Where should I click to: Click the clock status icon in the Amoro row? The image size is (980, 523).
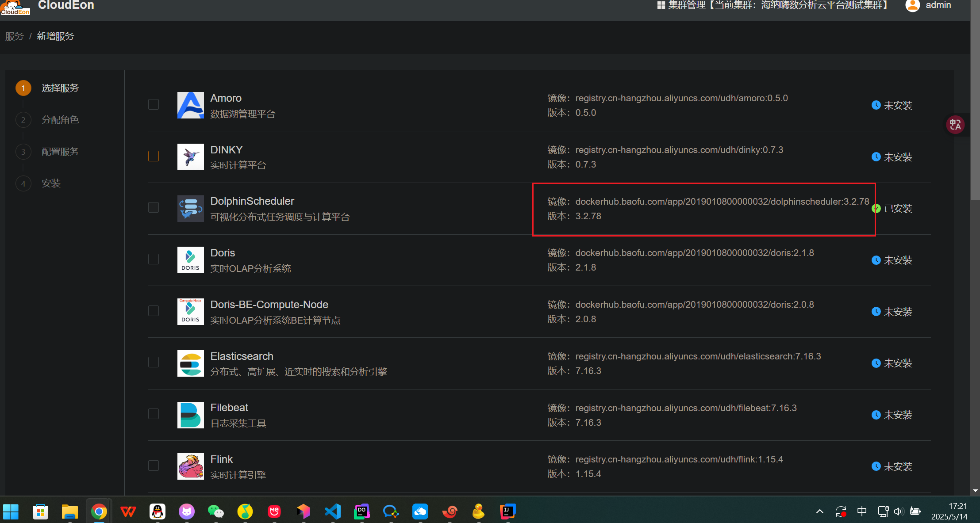coord(876,105)
